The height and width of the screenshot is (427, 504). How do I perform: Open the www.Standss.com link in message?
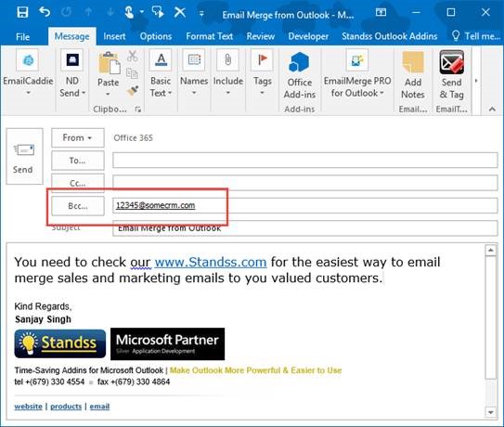[211, 262]
